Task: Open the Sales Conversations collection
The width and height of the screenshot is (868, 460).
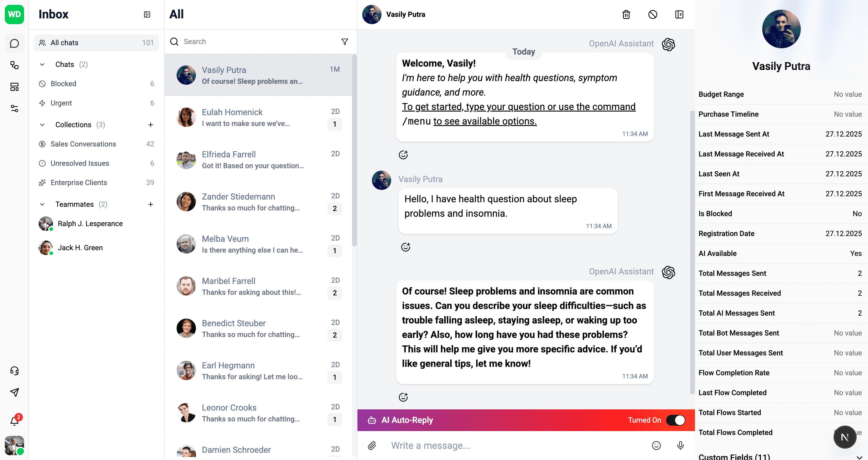Action: (83, 144)
